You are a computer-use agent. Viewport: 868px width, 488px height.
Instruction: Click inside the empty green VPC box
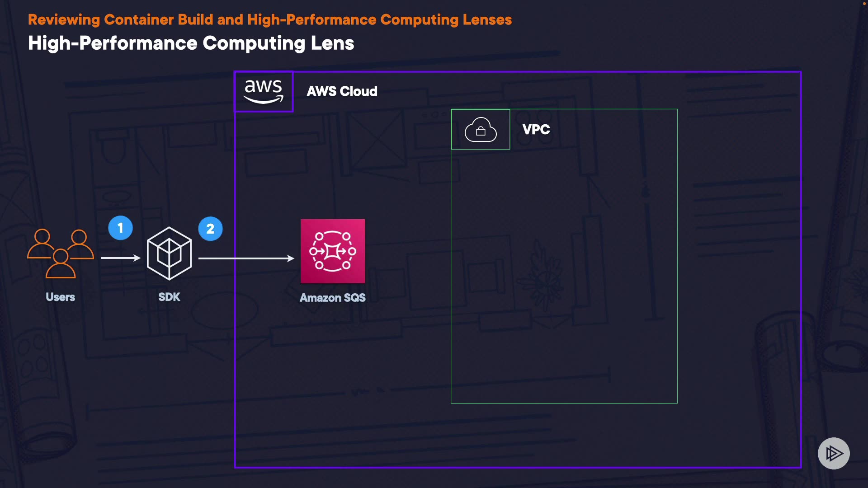pos(564,271)
